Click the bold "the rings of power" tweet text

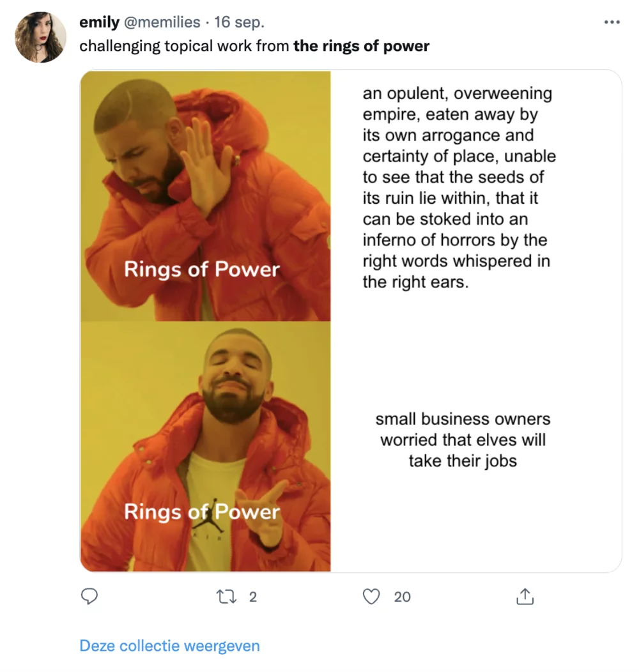361,46
